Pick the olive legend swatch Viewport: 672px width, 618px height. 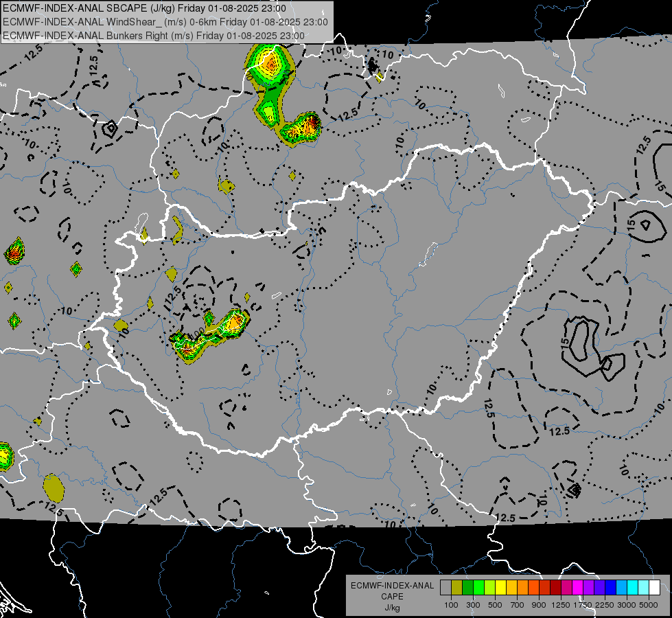457,587
